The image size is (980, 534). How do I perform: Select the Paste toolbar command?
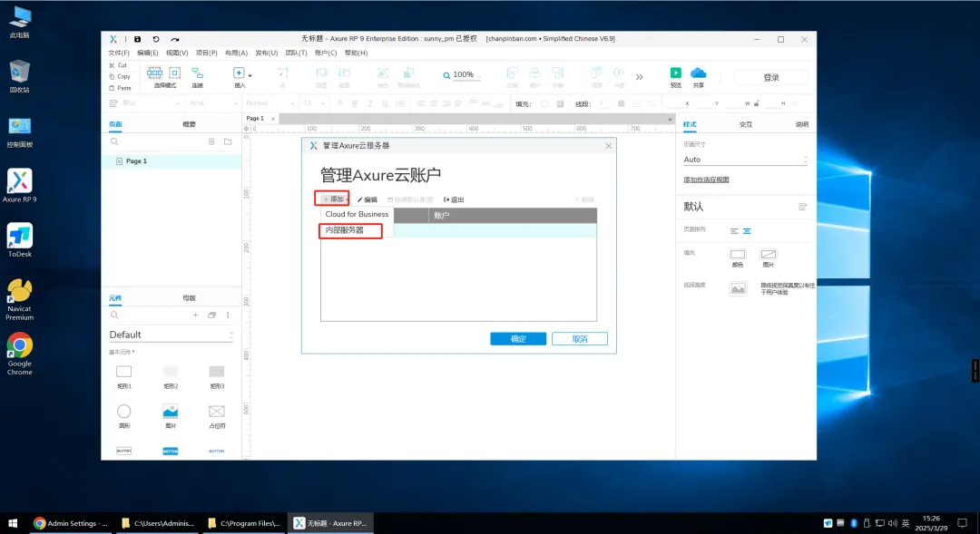[120, 88]
